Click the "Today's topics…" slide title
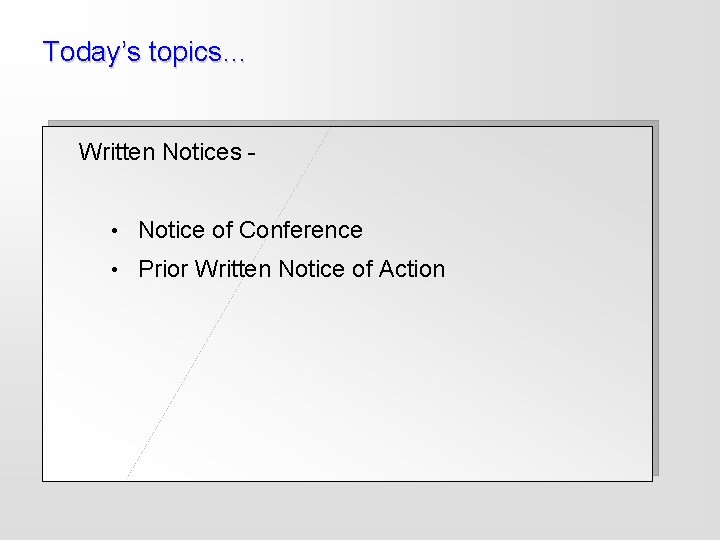Viewport: 720px width, 540px height. tap(143, 52)
